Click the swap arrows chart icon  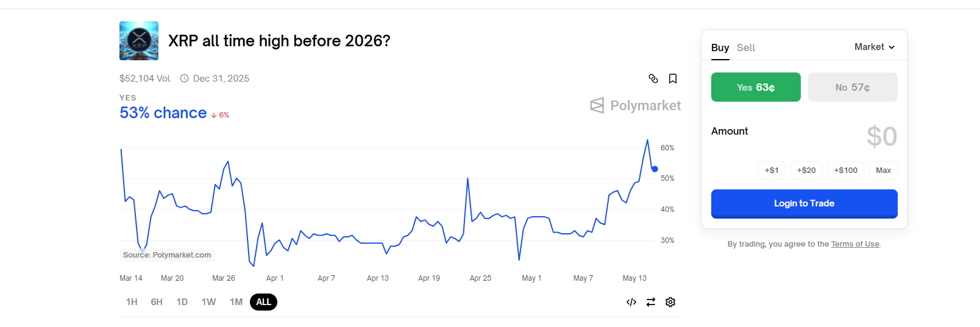(651, 302)
